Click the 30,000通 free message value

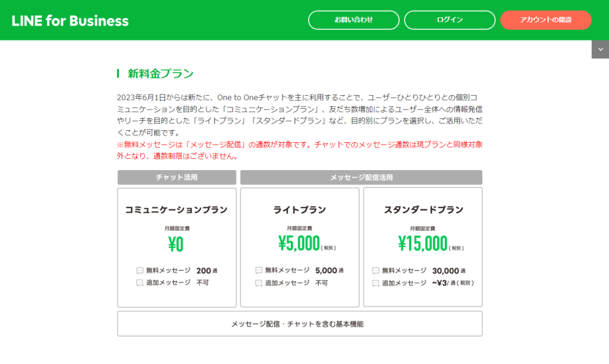coord(448,271)
